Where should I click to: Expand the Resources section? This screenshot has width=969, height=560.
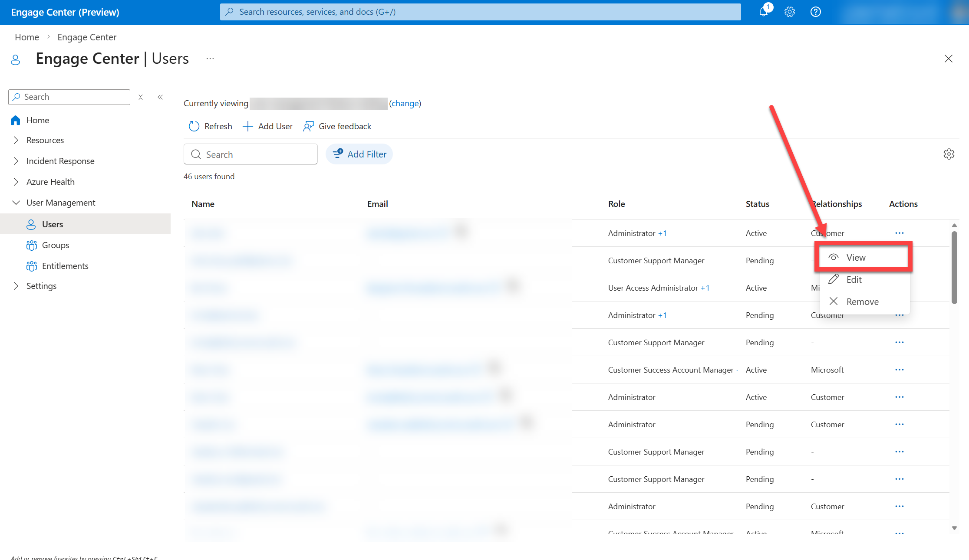[16, 140]
